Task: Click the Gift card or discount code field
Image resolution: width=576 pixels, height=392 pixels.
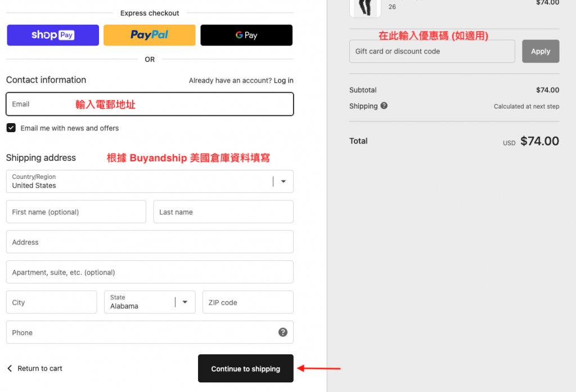Action: [431, 51]
